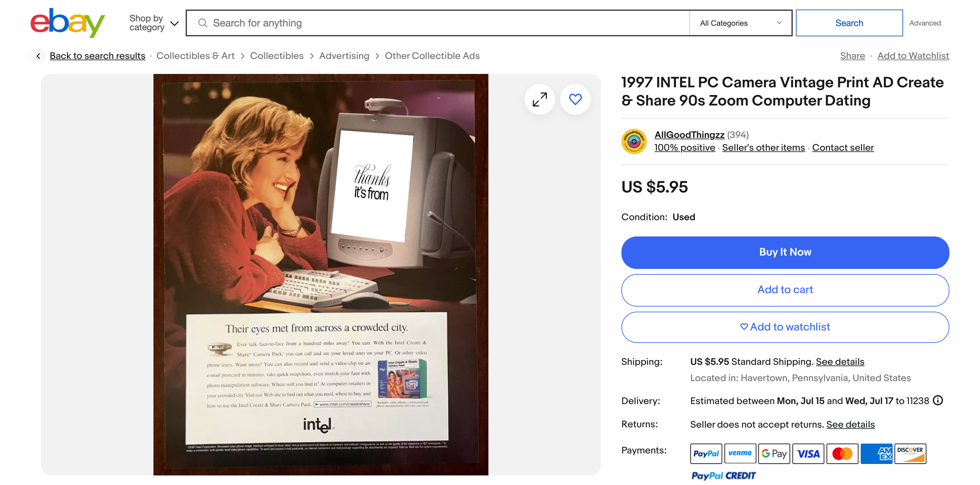This screenshot has width=980, height=485.
Task: Click the Intel ad product photo
Action: [x=321, y=274]
